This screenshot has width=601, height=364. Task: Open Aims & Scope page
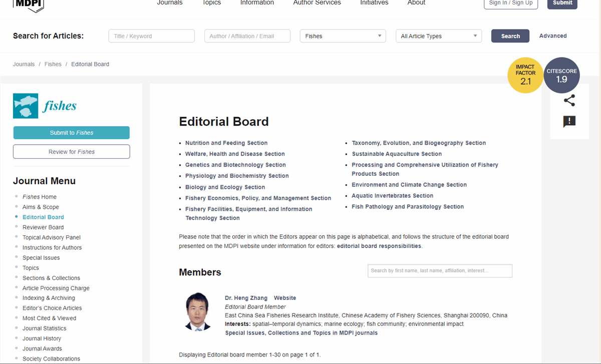[x=41, y=207]
